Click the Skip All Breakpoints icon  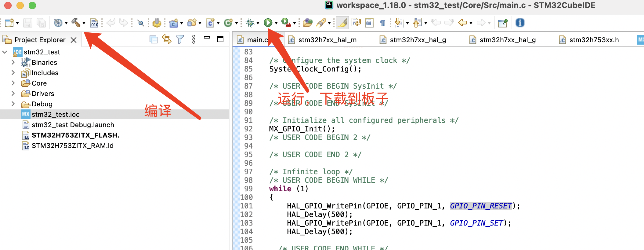141,23
